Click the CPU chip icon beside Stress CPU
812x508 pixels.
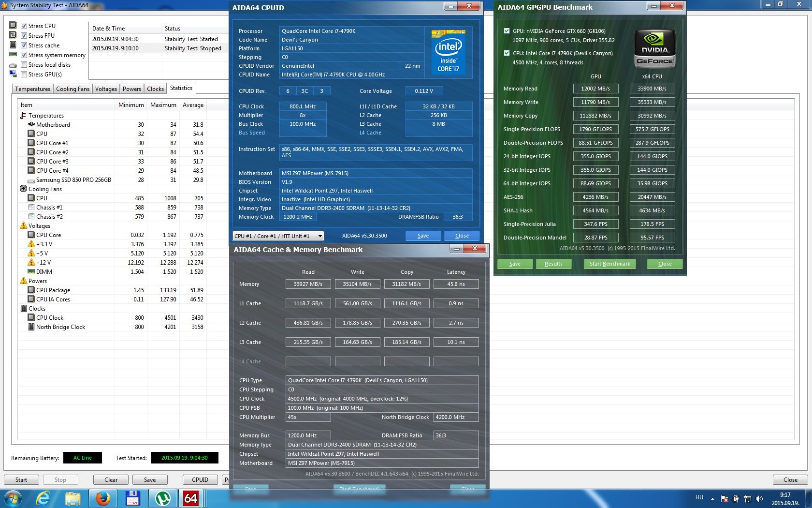pos(13,26)
